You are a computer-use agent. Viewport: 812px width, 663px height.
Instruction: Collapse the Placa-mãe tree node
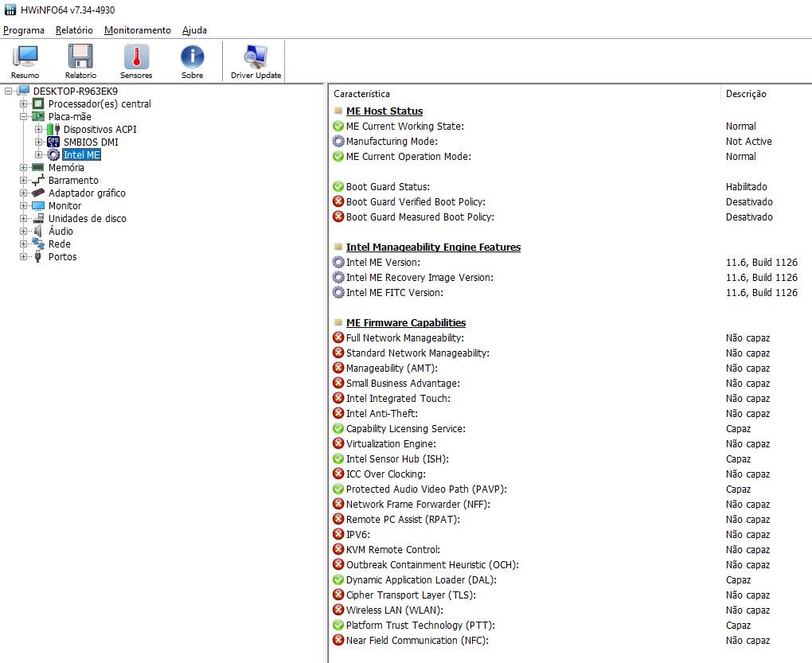tap(23, 116)
